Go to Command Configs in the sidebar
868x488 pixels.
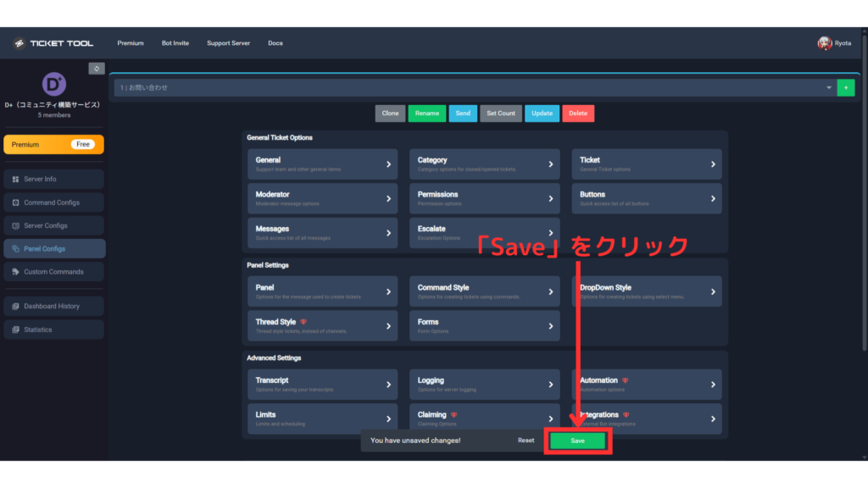(x=53, y=202)
